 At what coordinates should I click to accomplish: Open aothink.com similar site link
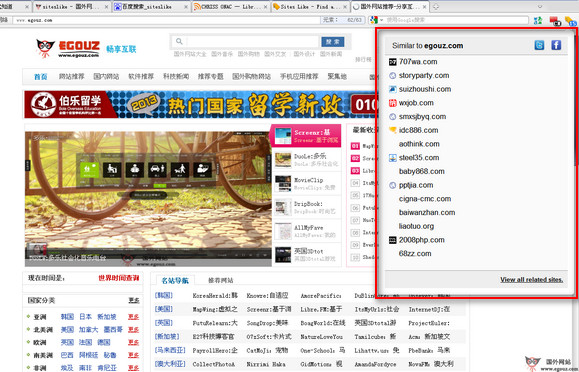pos(419,144)
